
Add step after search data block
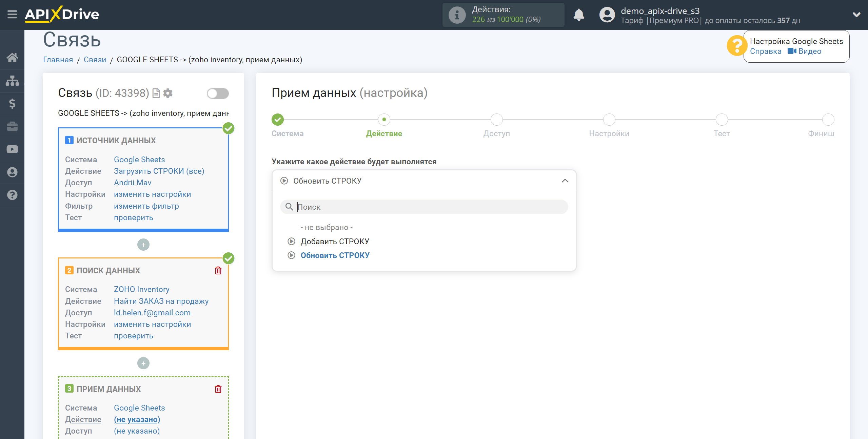click(143, 363)
